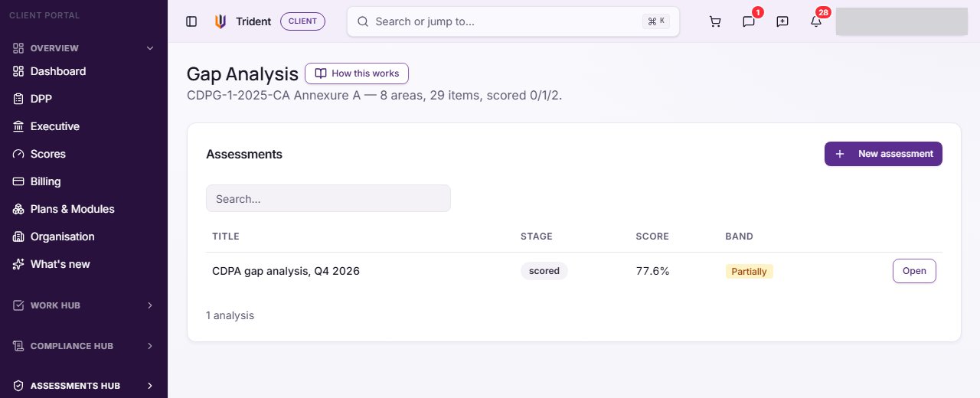Toggle the sidebar panel icon
Screen dimensions: 980x398
(x=191, y=21)
